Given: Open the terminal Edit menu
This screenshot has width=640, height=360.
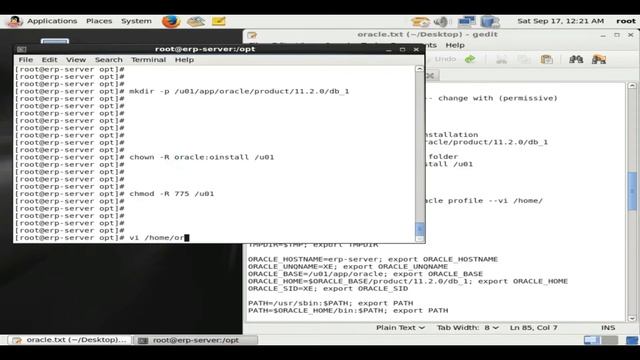Looking at the screenshot, I should click(49, 60).
